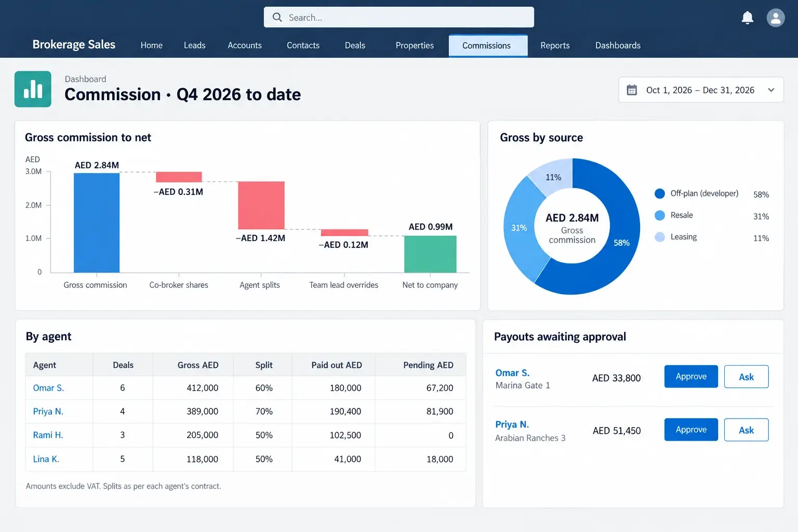Click the calendar icon in date range

(x=632, y=90)
